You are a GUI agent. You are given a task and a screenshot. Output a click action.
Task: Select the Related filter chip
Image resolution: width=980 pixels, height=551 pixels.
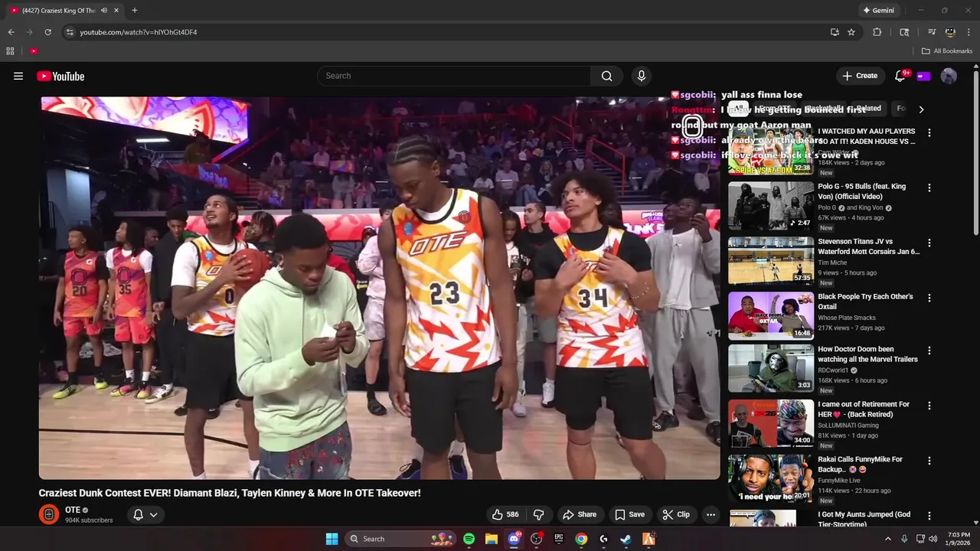[869, 109]
